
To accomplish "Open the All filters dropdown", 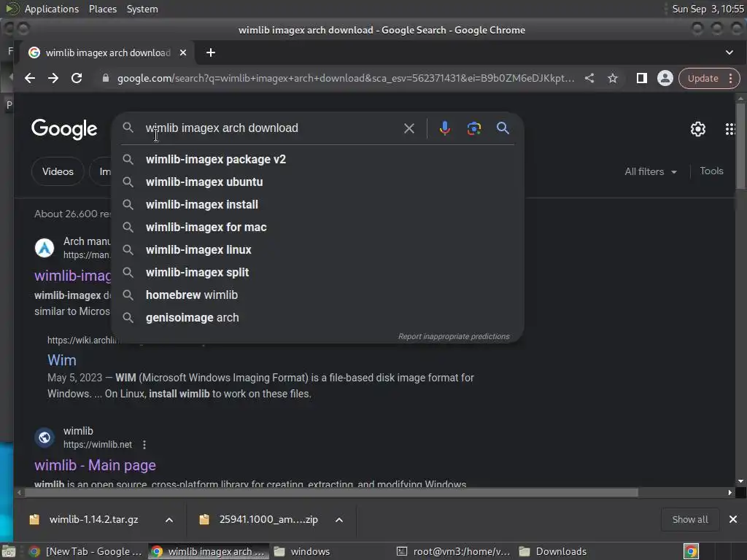I will 651,171.
